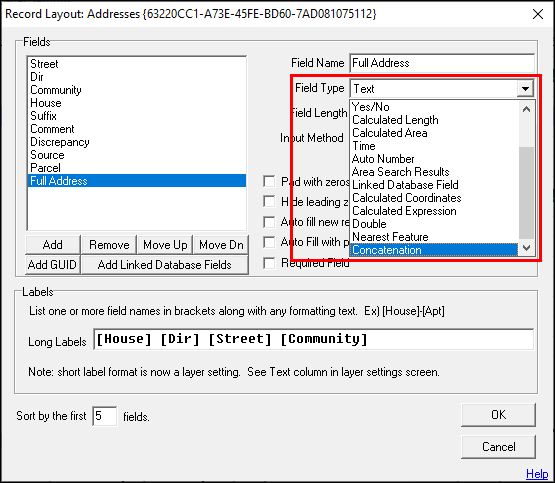Choose Time field type option

click(434, 146)
